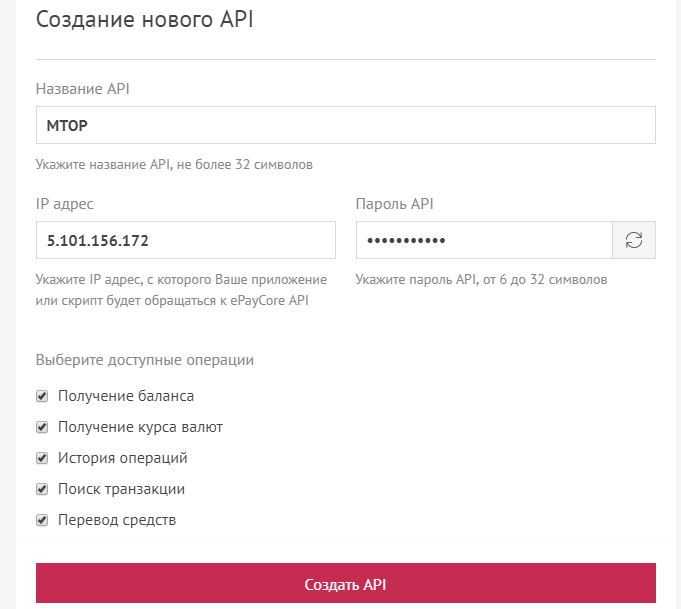Toggle the 'Перевод средств' checkbox
This screenshot has height=609, width=681.
[42, 520]
